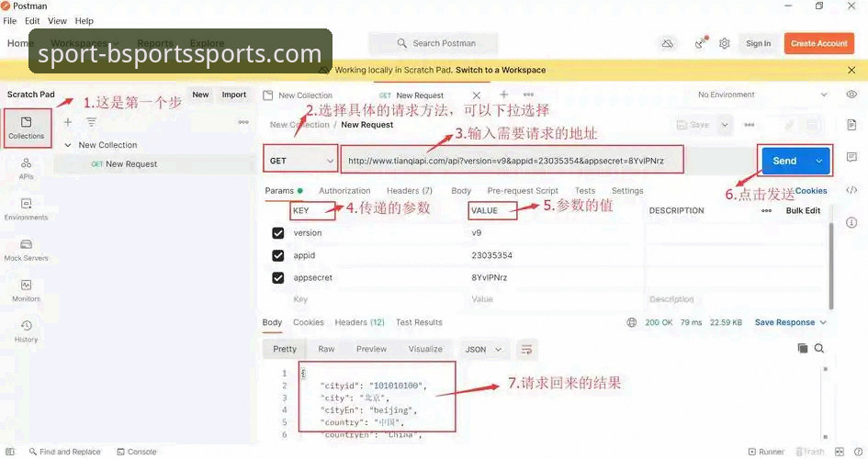Click the Switch to a Workspace link
Image resolution: width=868 pixels, height=459 pixels.
[x=501, y=71]
